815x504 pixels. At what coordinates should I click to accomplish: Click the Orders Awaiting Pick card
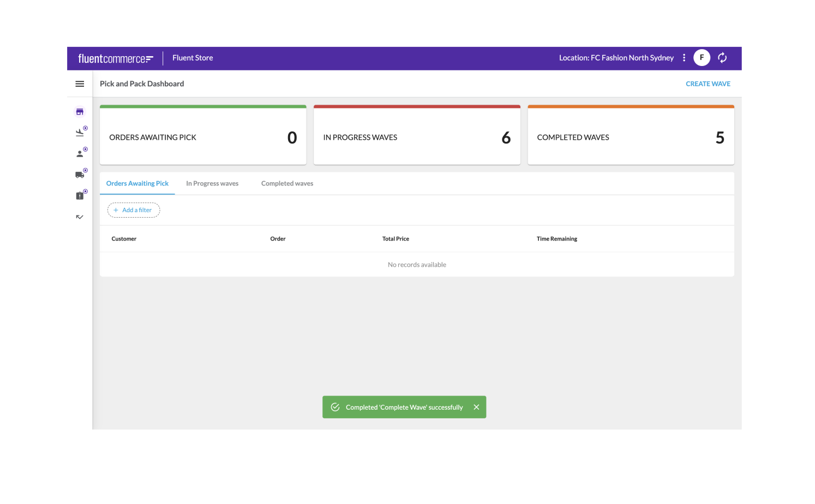point(203,136)
